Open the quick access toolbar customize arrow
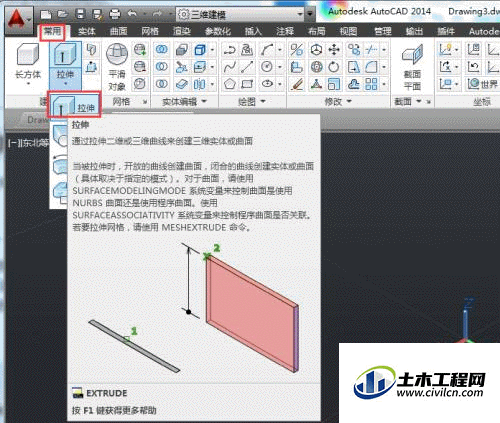The width and height of the screenshot is (500, 423). tap(311, 14)
